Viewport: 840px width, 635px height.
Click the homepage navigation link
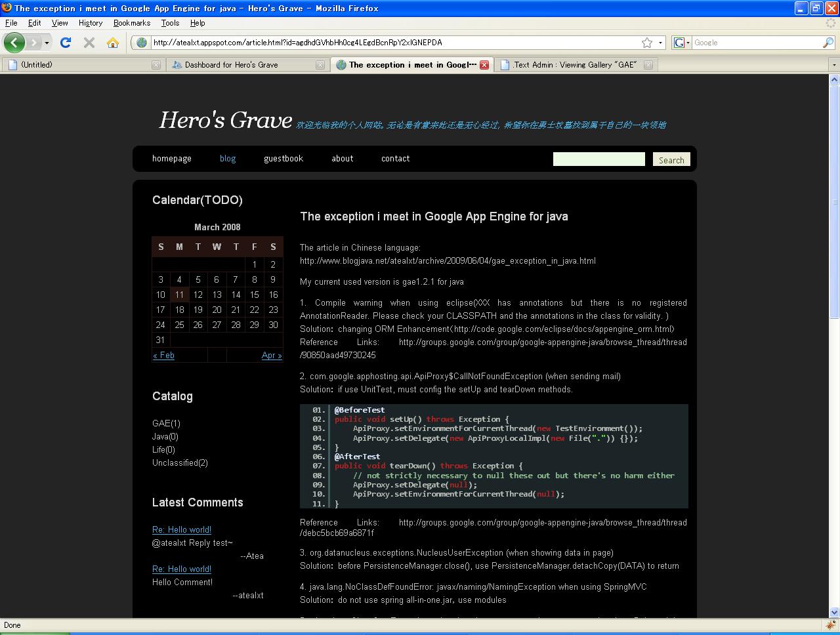tap(172, 159)
